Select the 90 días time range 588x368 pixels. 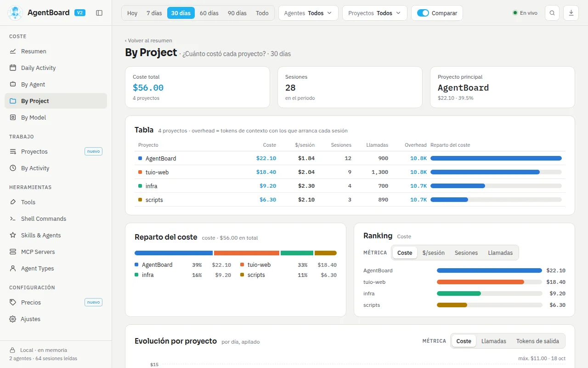pyautogui.click(x=237, y=13)
